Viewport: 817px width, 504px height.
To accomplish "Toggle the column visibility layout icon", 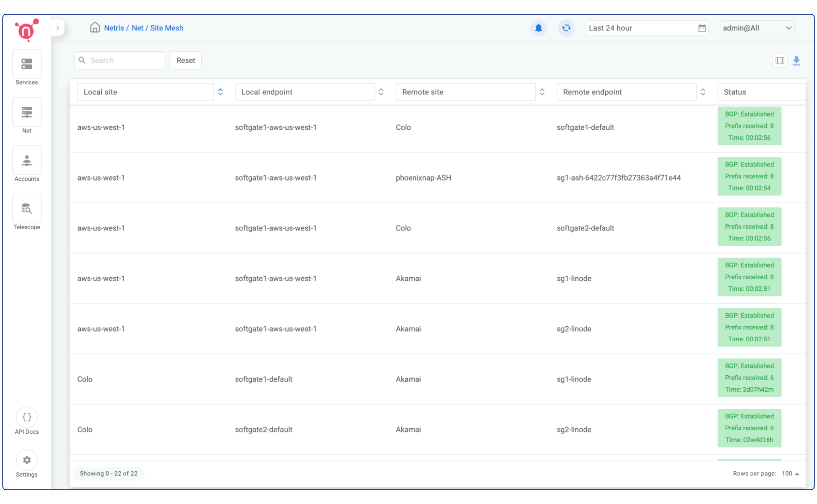I will (780, 60).
